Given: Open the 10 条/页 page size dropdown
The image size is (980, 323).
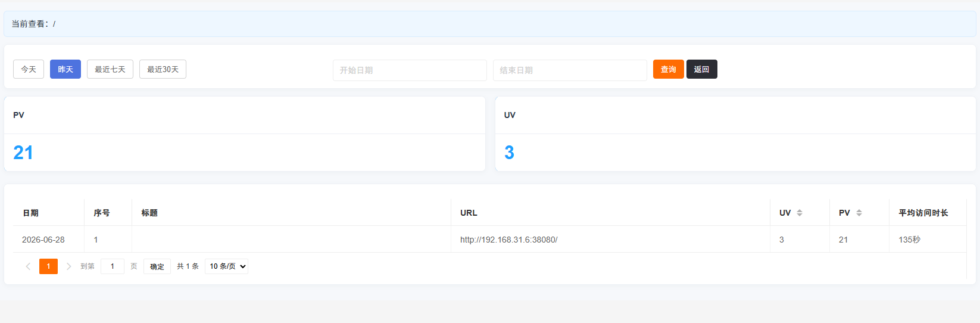Looking at the screenshot, I should [x=226, y=266].
